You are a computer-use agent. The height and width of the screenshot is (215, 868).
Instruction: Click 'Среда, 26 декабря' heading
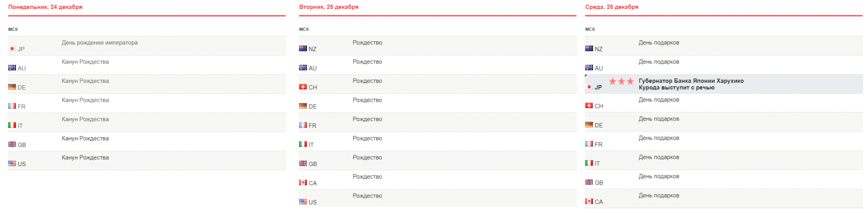click(611, 7)
